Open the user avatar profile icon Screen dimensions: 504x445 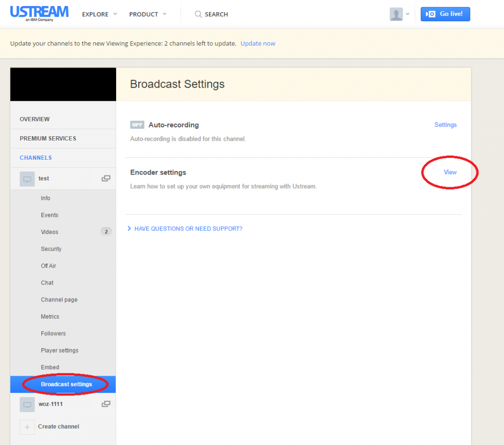click(x=396, y=14)
